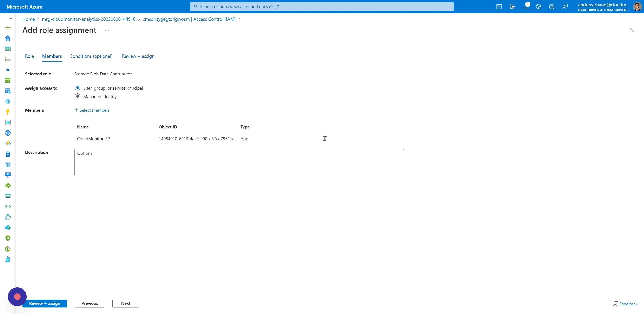Screen dimensions: 644x314
Task: Open the Help + support person icon
Action: (8, 259)
